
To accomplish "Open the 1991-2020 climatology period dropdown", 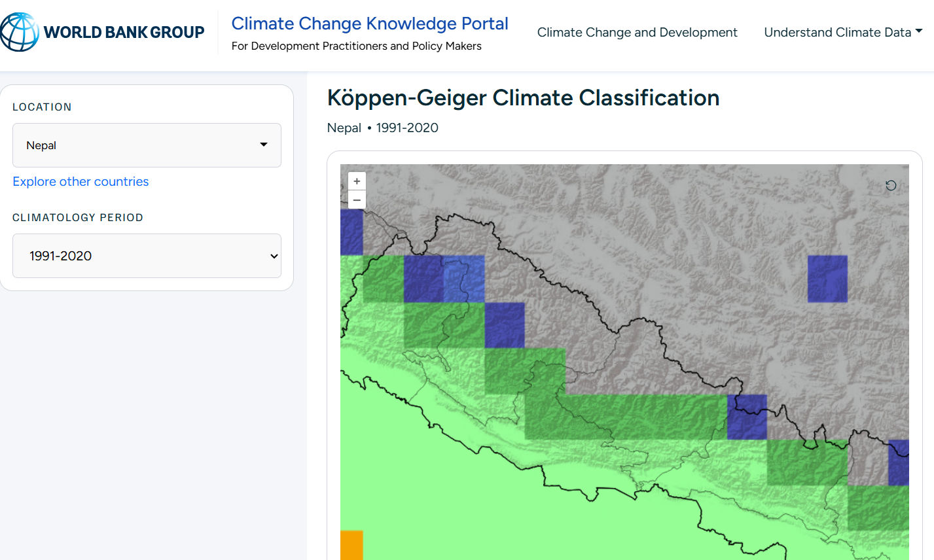I will [147, 256].
